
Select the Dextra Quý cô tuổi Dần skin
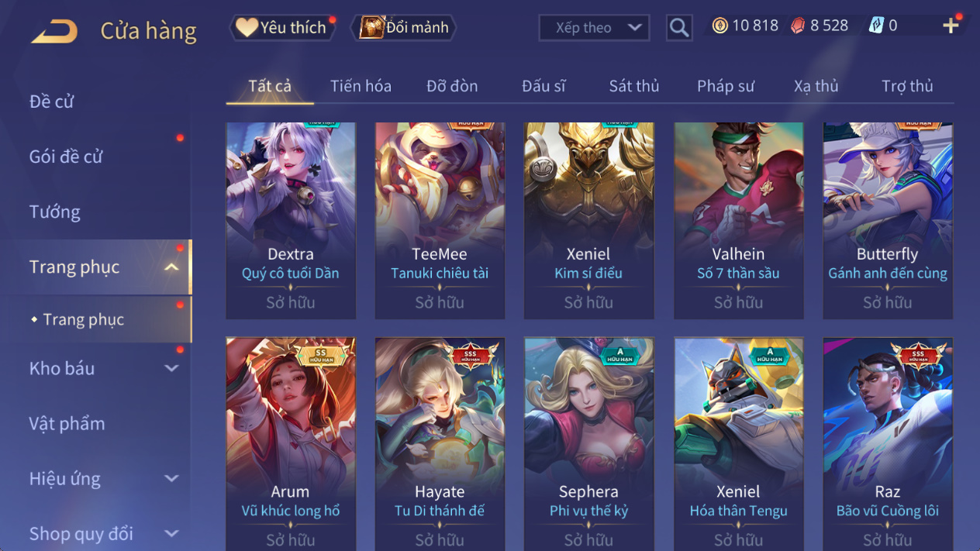pyautogui.click(x=291, y=221)
